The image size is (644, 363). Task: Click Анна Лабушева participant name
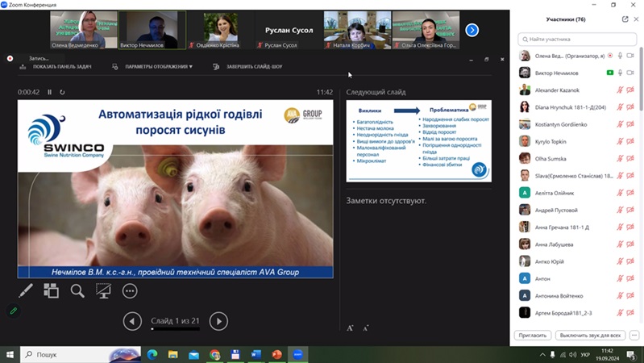[x=554, y=244]
